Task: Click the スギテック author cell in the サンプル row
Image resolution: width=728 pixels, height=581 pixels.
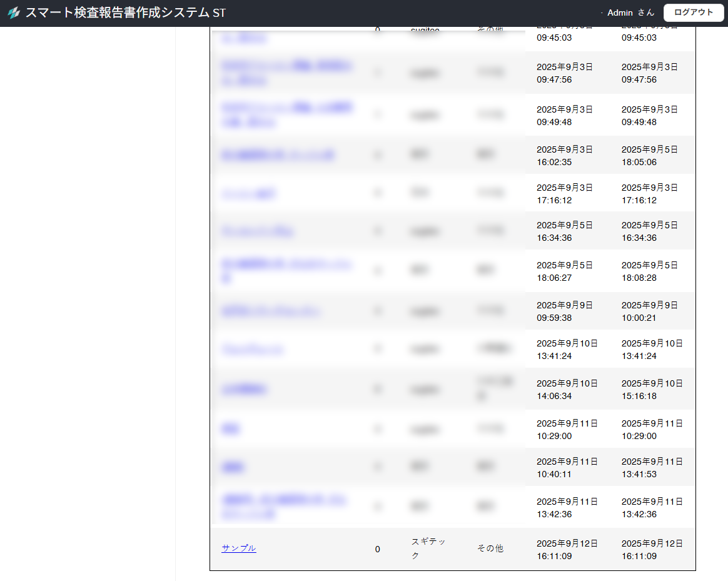Action: [x=428, y=548]
